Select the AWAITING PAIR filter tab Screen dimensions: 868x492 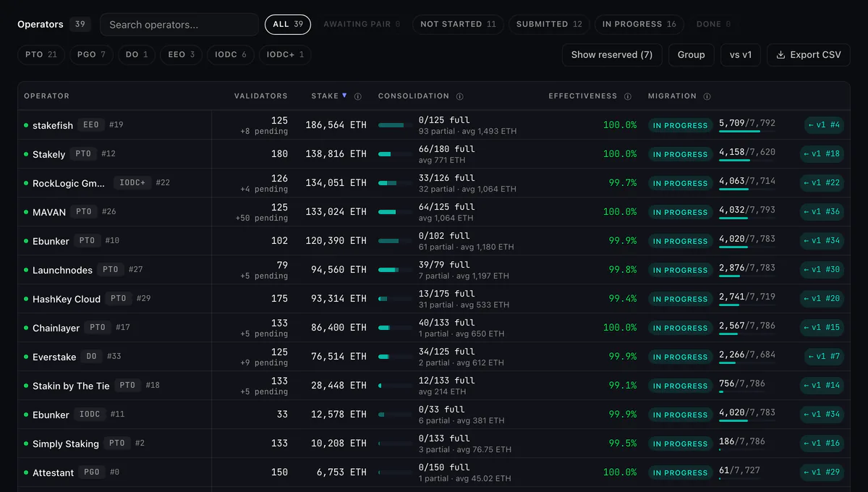362,25
